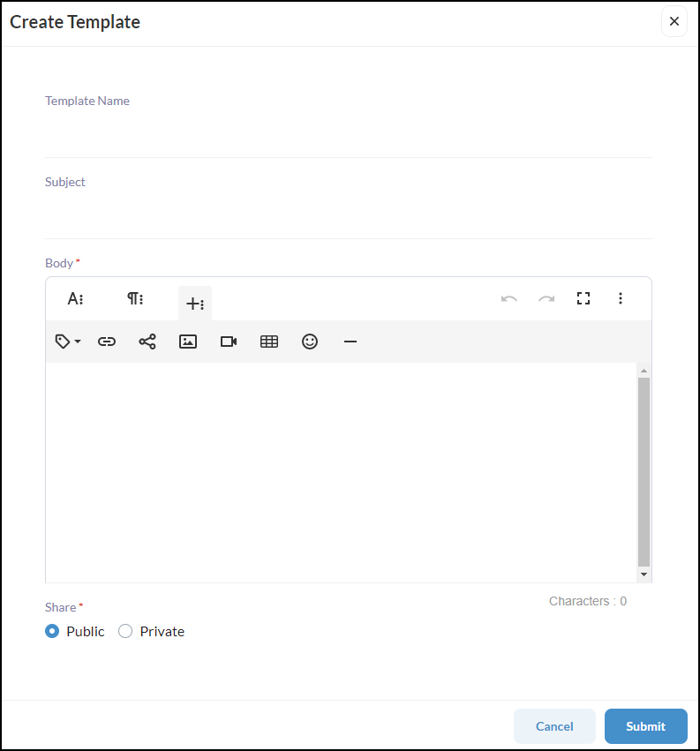Insert a video into the body
The width and height of the screenshot is (700, 751).
[x=229, y=342]
